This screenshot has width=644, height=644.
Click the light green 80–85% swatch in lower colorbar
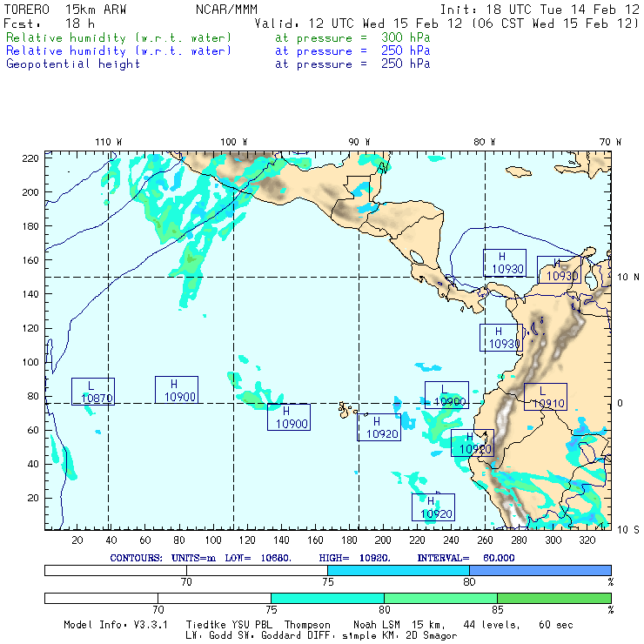point(440,598)
